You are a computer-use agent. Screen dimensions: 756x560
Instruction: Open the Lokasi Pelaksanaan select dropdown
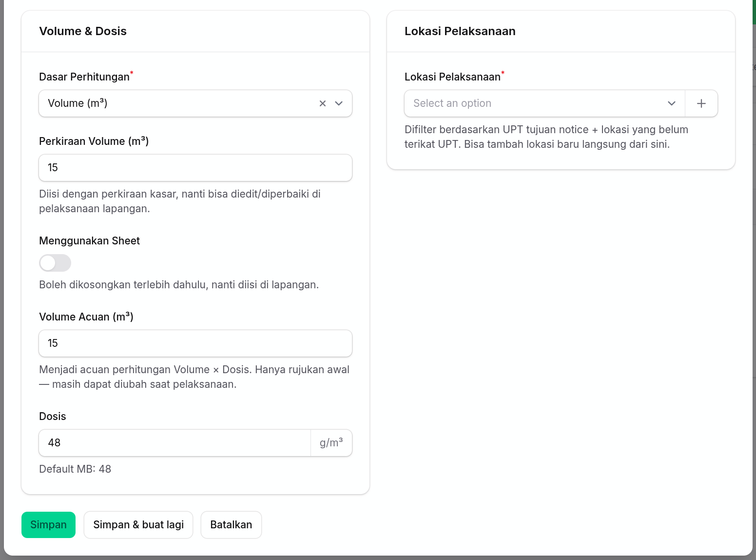[x=544, y=103]
